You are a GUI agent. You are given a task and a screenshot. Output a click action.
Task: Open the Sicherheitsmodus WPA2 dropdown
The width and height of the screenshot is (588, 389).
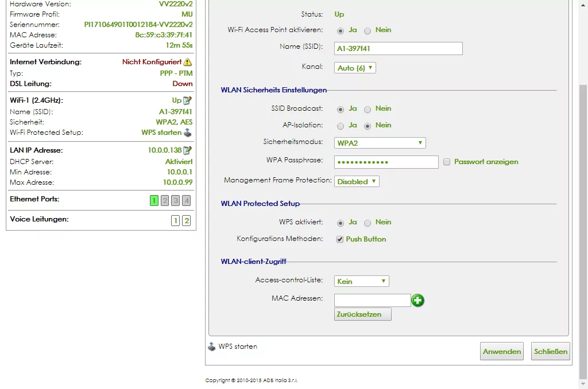[x=380, y=143]
